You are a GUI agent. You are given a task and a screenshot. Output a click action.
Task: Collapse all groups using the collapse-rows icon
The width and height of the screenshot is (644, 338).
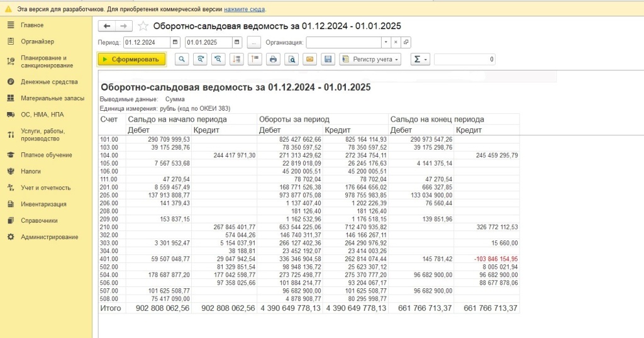[x=255, y=59]
